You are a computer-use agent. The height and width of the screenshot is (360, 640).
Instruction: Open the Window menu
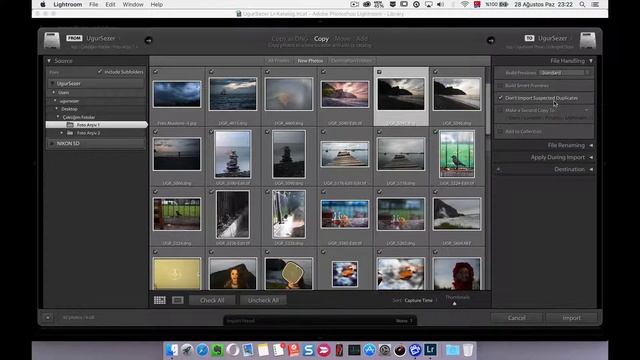click(133, 4)
